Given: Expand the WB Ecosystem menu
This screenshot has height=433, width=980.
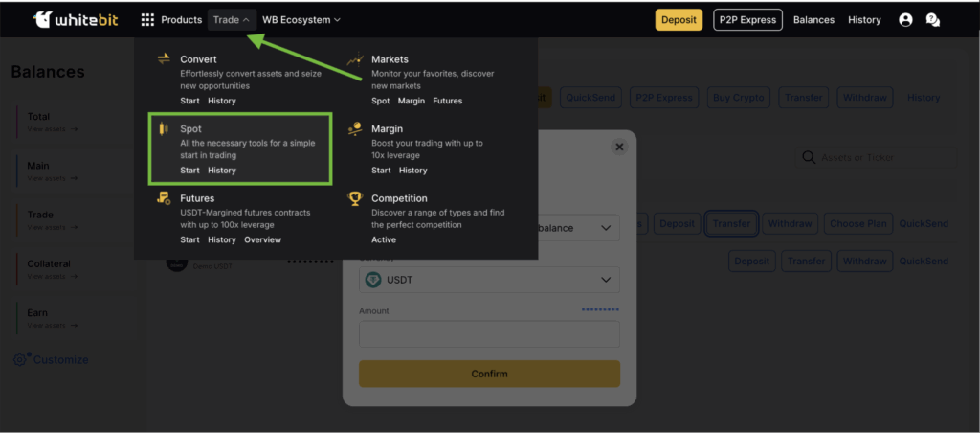Looking at the screenshot, I should pos(301,20).
